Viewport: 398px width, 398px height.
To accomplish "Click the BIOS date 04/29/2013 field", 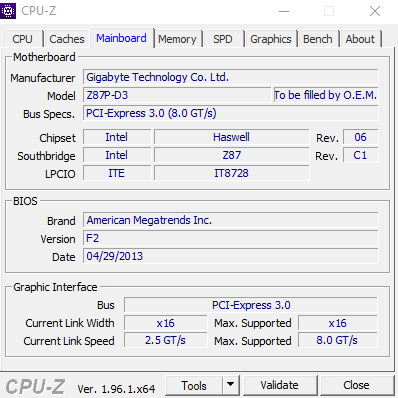I will (231, 256).
